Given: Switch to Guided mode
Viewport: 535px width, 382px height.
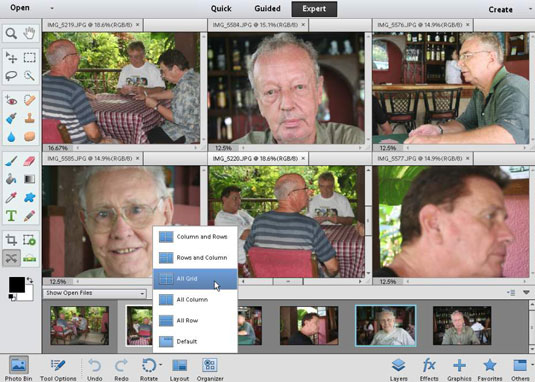Looking at the screenshot, I should pyautogui.click(x=268, y=9).
